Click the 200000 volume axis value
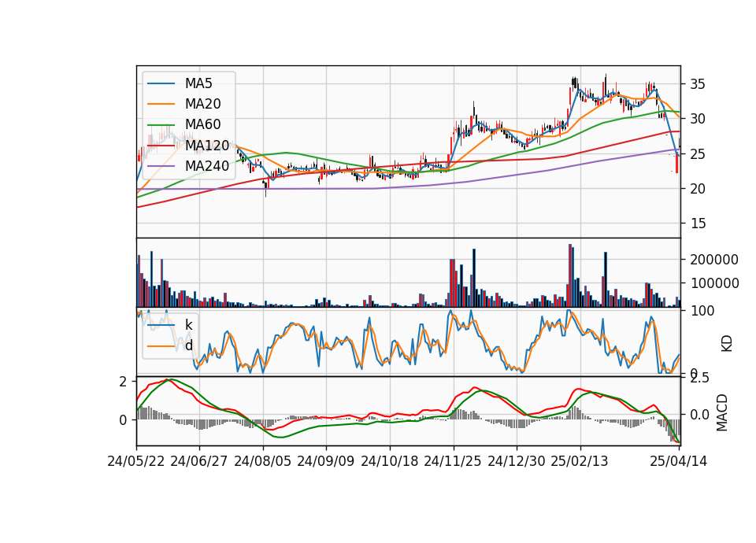The height and width of the screenshot is (543, 756). [x=714, y=260]
